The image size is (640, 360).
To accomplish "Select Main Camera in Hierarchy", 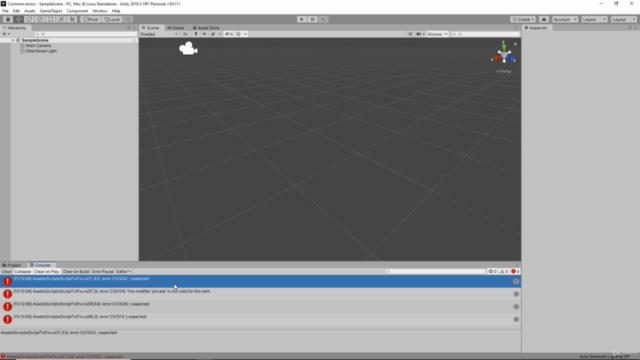I will coord(38,46).
